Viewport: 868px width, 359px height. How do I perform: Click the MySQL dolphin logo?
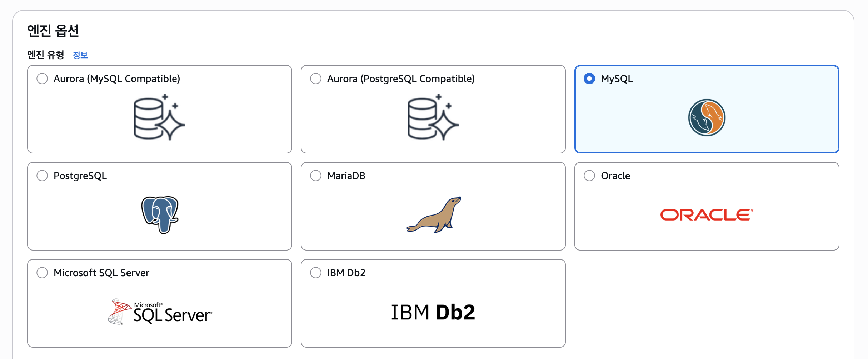[x=707, y=117]
